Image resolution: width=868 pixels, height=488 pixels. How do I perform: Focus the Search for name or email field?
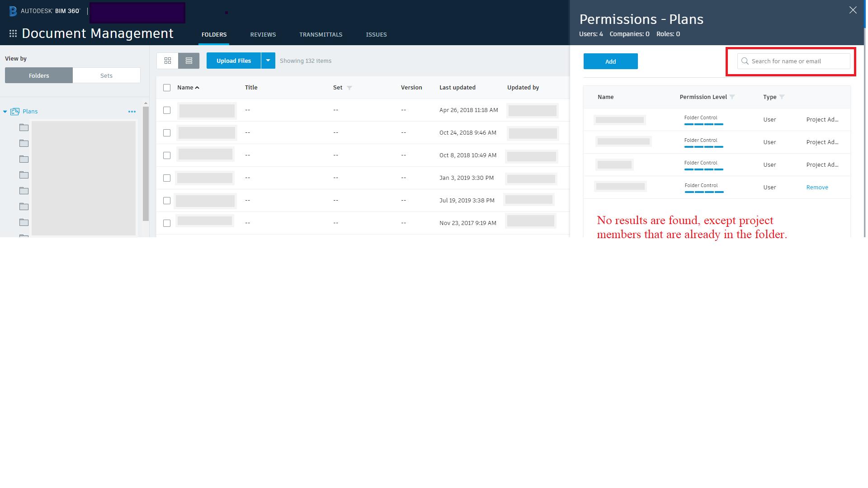click(794, 61)
